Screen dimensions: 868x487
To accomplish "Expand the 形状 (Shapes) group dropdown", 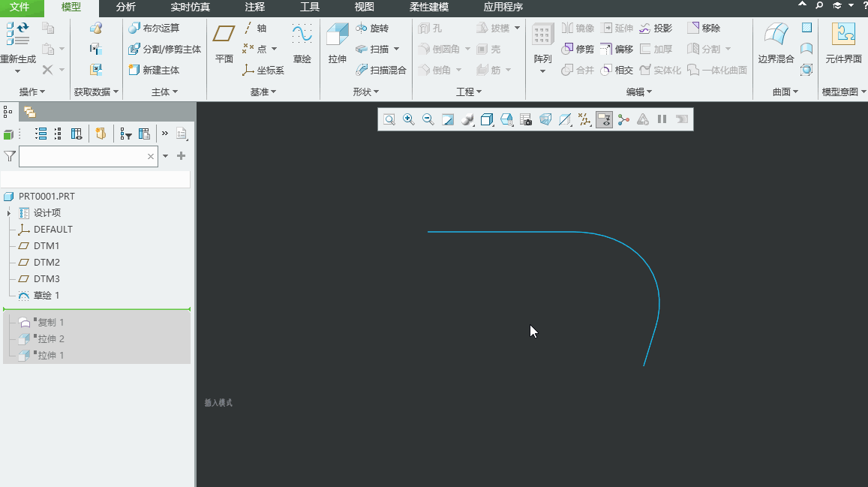I will pos(366,92).
